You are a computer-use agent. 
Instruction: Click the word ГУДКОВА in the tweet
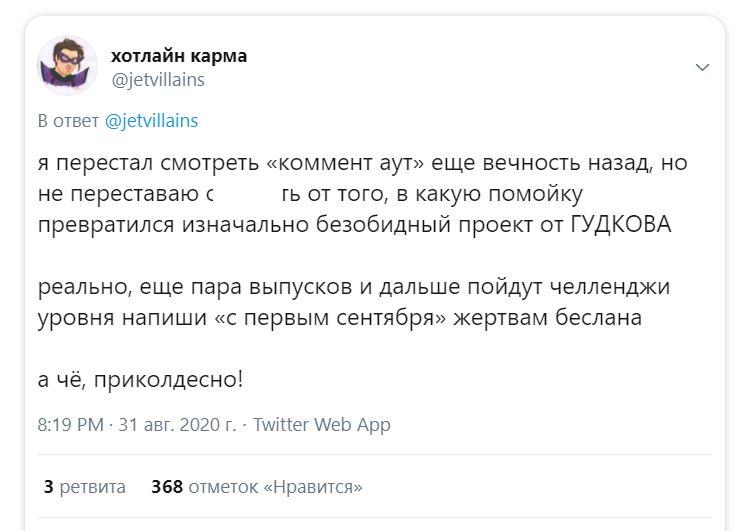(x=620, y=225)
